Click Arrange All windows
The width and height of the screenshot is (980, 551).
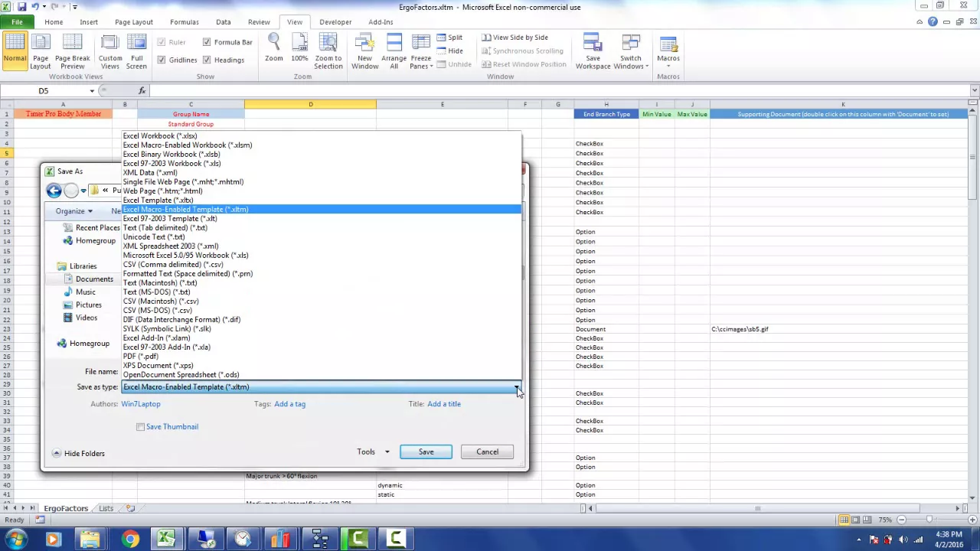coord(394,51)
